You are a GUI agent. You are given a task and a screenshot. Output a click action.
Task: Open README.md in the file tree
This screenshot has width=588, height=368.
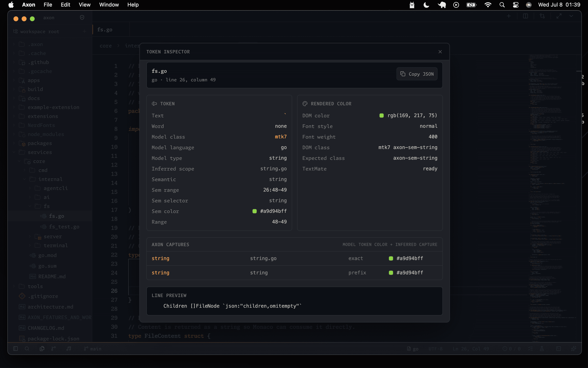click(52, 277)
